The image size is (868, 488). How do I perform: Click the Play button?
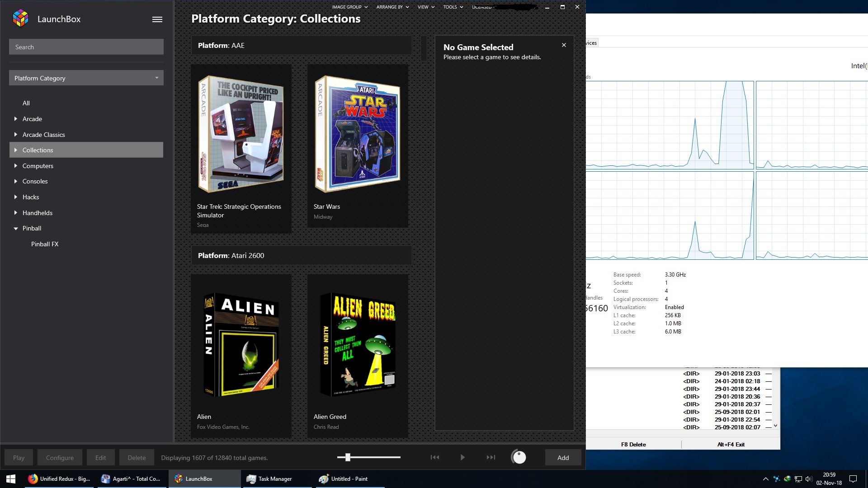pyautogui.click(x=19, y=457)
